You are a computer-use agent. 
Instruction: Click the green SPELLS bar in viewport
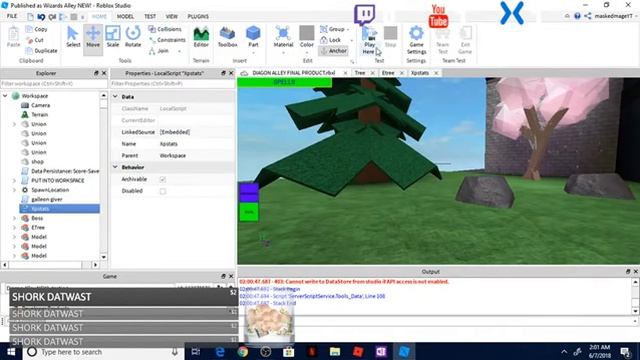pos(284,82)
